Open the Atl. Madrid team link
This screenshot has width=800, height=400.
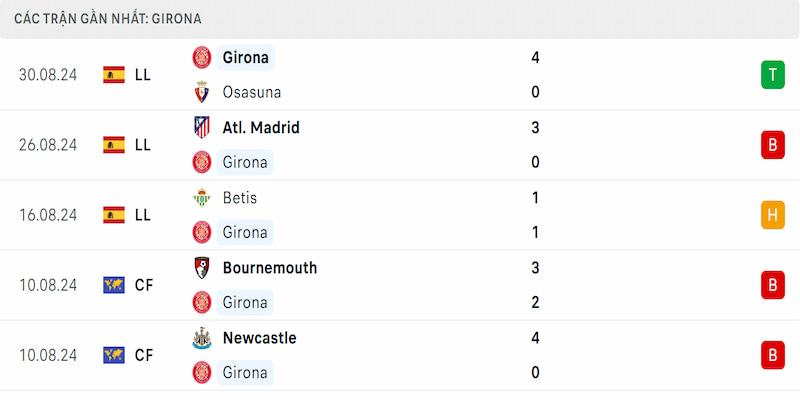261,128
